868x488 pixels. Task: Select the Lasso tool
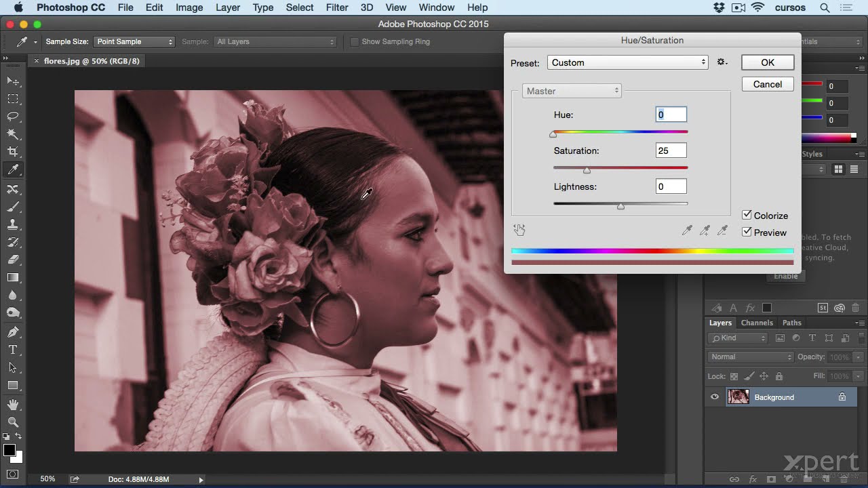13,117
